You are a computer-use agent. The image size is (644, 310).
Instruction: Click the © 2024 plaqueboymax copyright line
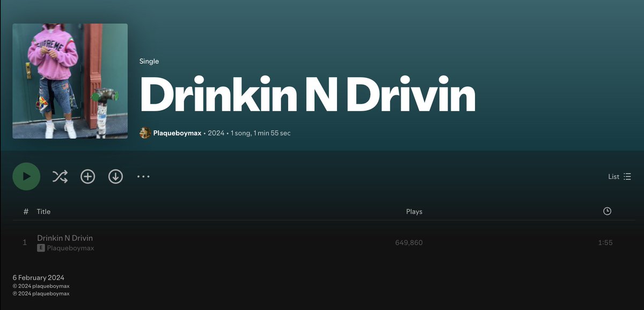coord(41,286)
